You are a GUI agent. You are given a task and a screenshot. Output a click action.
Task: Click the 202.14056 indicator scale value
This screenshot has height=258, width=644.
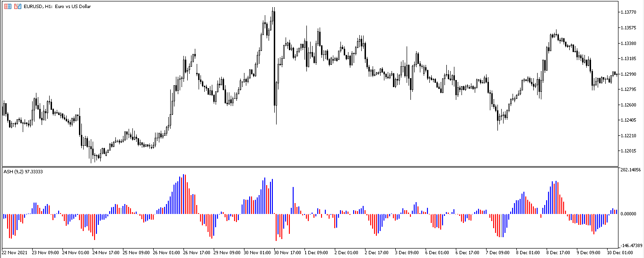631,169
